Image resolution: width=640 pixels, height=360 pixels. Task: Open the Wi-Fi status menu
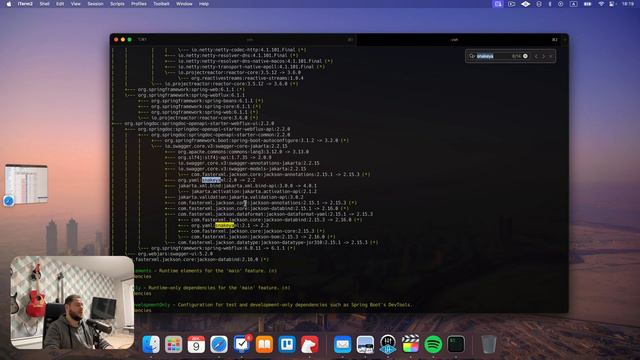click(601, 4)
